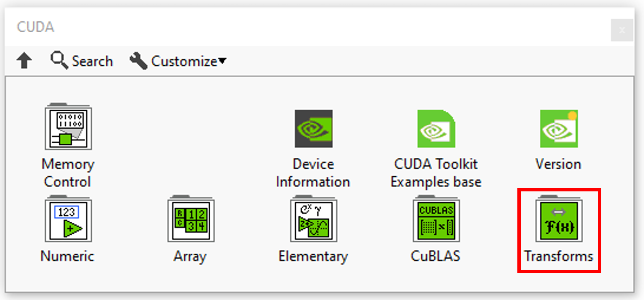This screenshot has height=300, width=644.
Task: Click the Search magnifier icon
Action: [x=59, y=60]
